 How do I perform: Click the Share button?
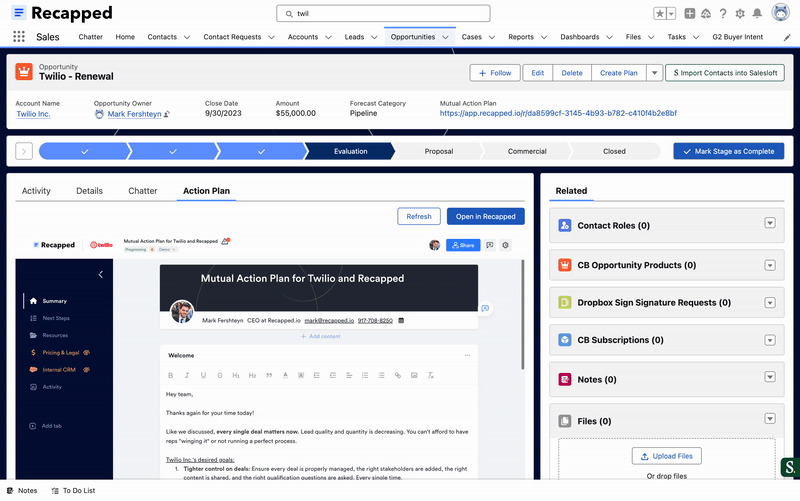[x=463, y=245]
